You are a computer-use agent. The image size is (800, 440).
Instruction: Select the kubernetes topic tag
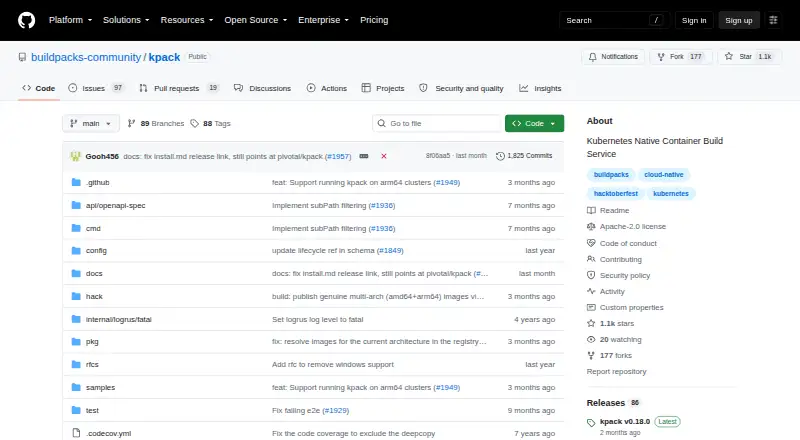click(670, 193)
